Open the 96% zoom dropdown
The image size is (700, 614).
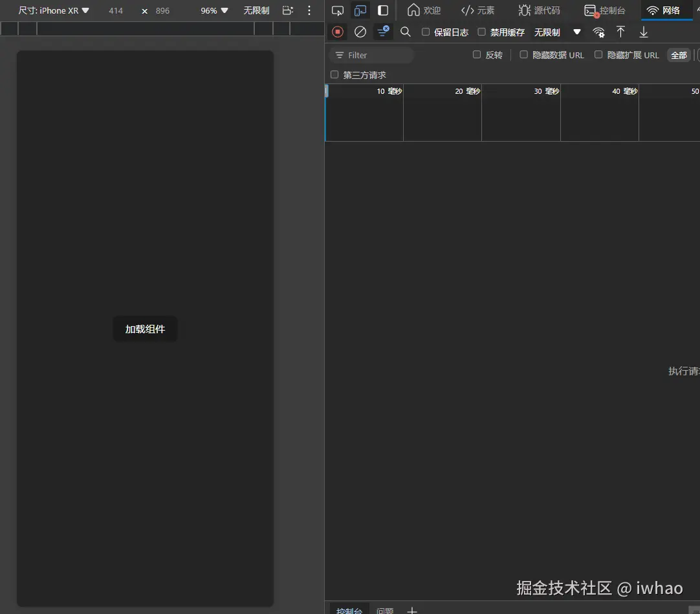click(x=214, y=10)
